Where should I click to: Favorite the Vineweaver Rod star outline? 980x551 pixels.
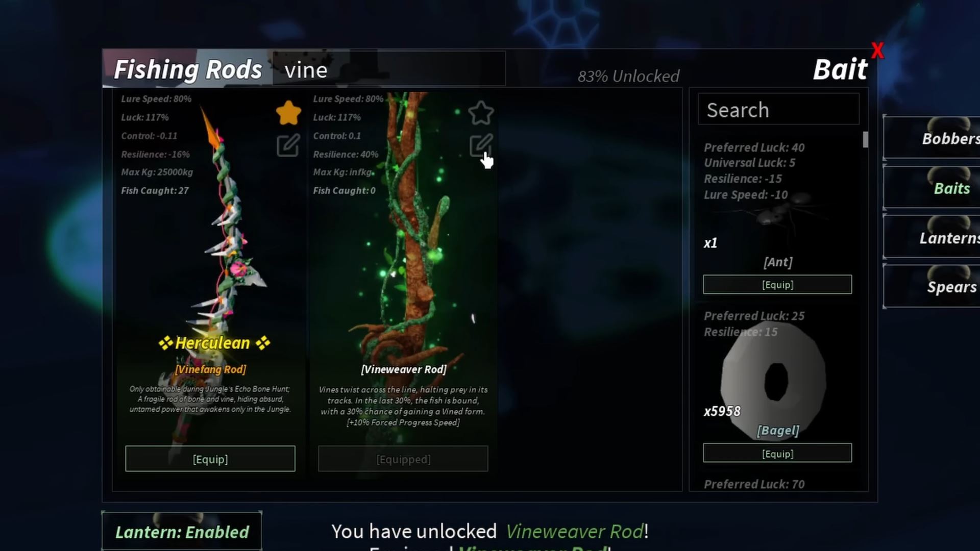481,113
